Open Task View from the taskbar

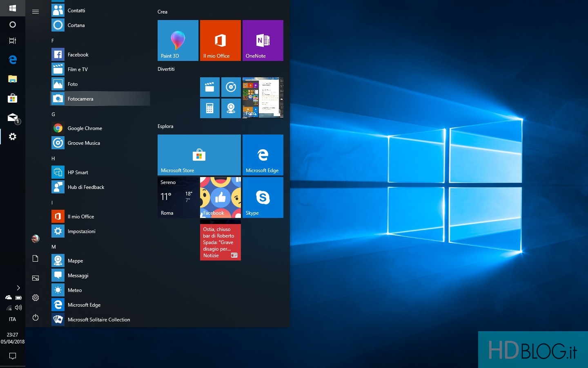tap(13, 40)
